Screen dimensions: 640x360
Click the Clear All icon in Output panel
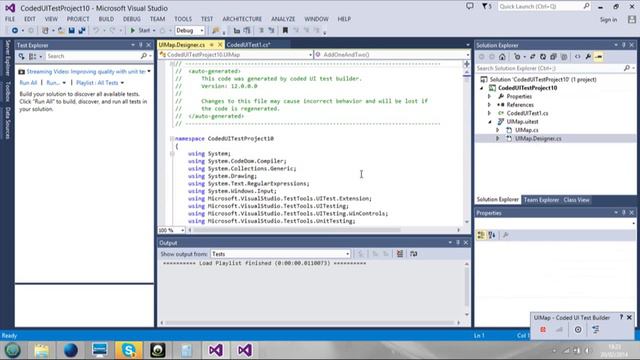pos(400,254)
